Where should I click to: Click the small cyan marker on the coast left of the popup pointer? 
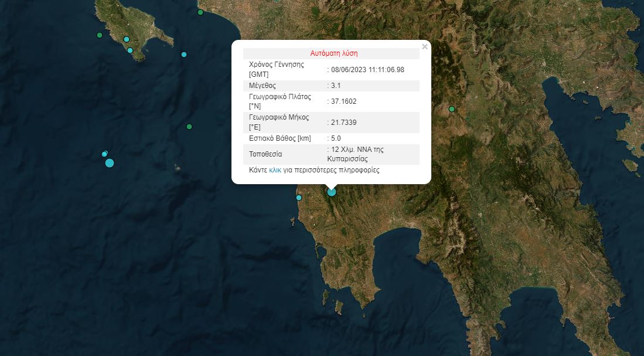299,198
